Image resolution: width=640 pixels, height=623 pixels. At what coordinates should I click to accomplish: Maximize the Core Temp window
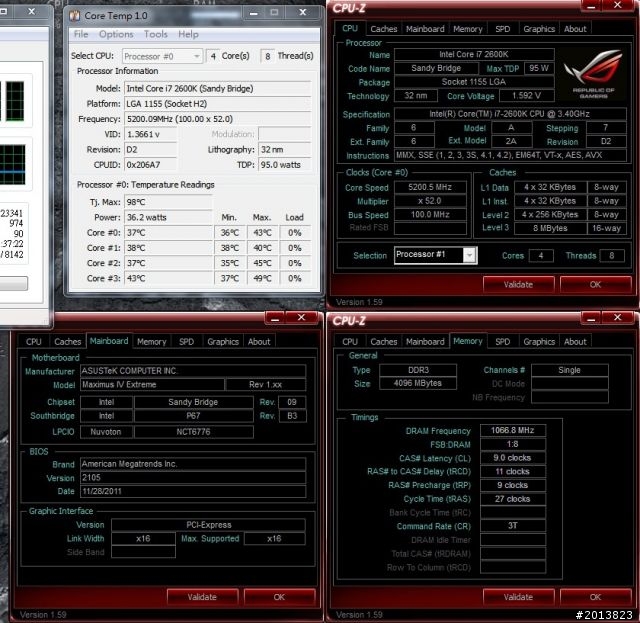[274, 13]
